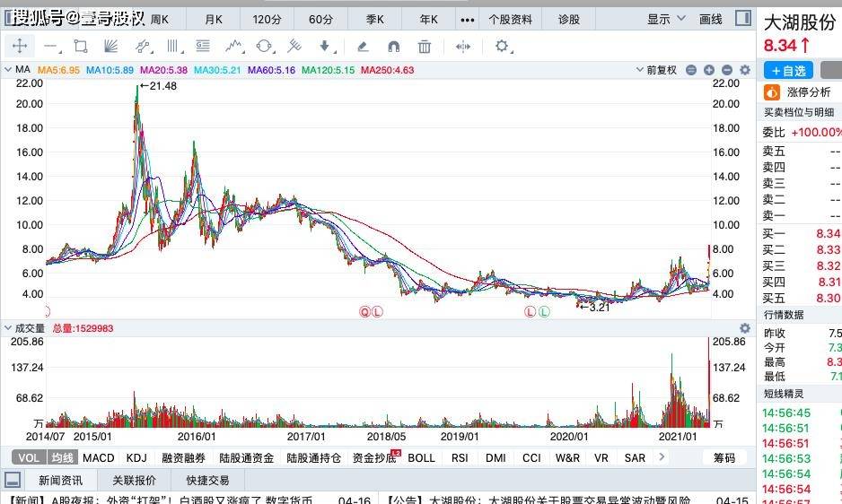Open the 个股资料 stock info tab
Viewport: 842px width, 504px height.
[510, 20]
